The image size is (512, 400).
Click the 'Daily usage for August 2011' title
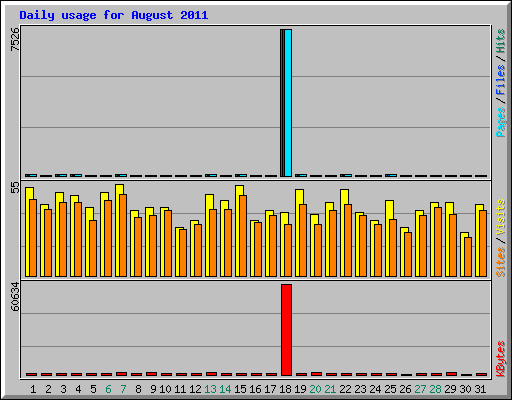[114, 15]
